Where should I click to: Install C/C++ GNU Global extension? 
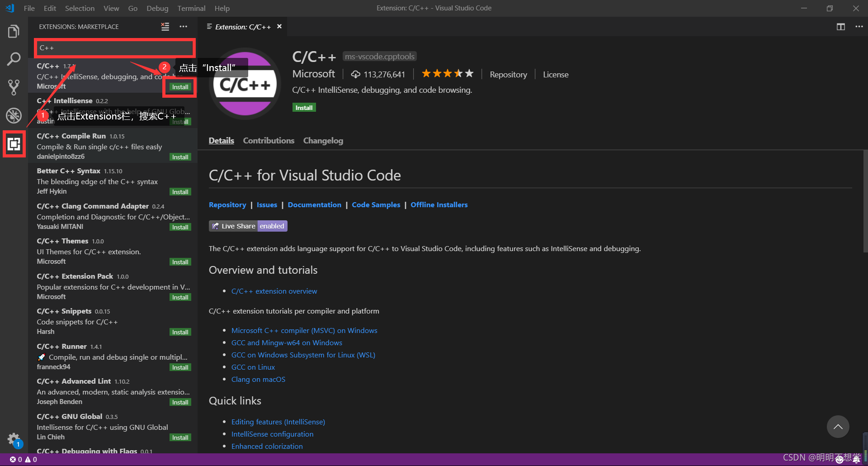tap(180, 437)
